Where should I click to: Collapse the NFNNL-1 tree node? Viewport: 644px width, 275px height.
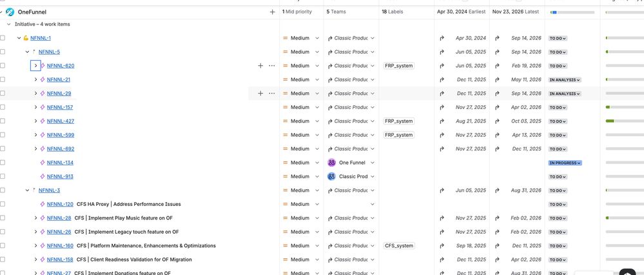pos(19,38)
